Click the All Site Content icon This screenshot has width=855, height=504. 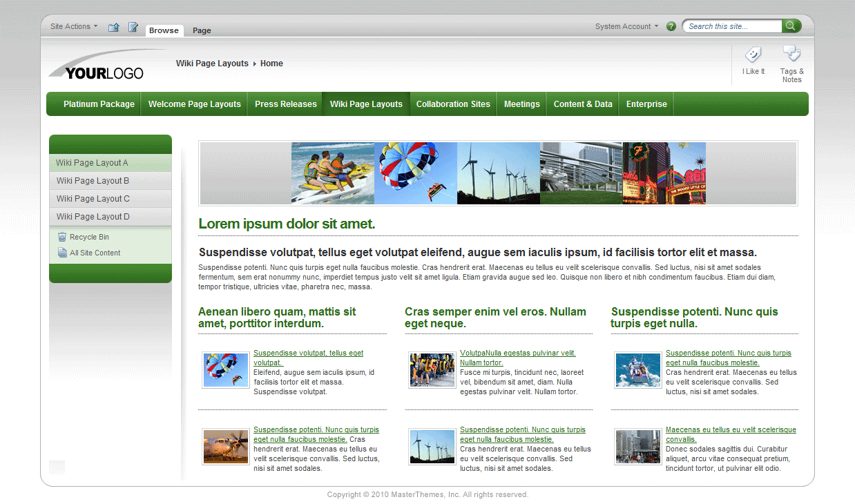[64, 252]
